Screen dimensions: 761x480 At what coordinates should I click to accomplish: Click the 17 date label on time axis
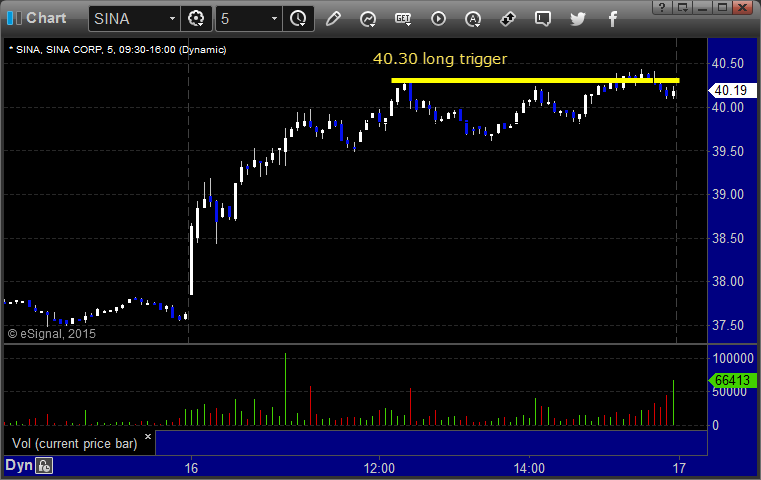coord(679,468)
